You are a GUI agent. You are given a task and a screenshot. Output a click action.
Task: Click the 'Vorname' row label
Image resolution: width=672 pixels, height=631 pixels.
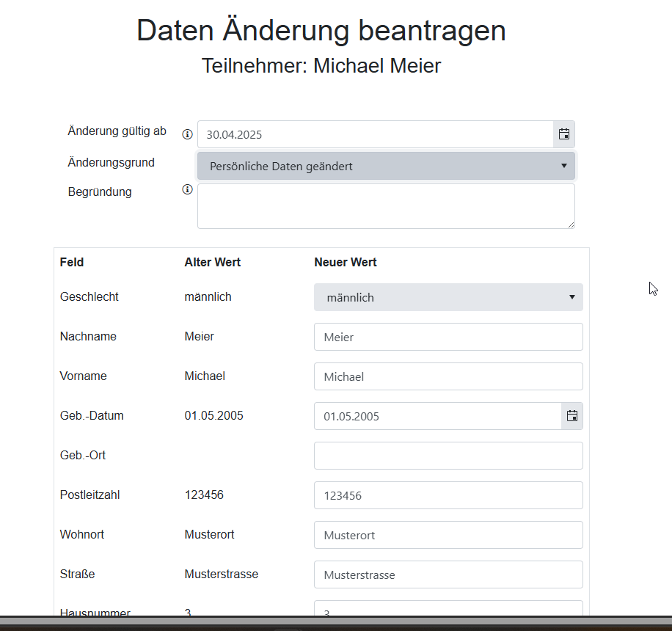pyautogui.click(x=84, y=376)
